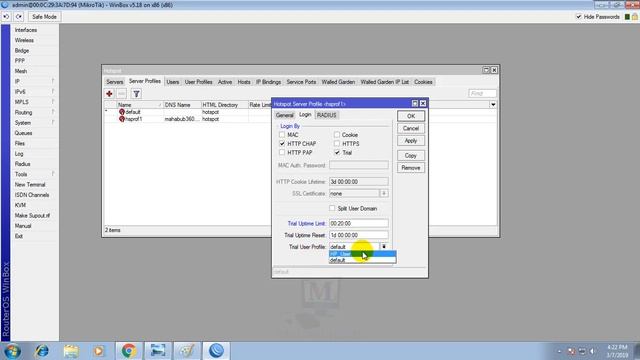The width and height of the screenshot is (640, 360).
Task: Tick the Split User Domain checkbox
Action: click(332, 208)
